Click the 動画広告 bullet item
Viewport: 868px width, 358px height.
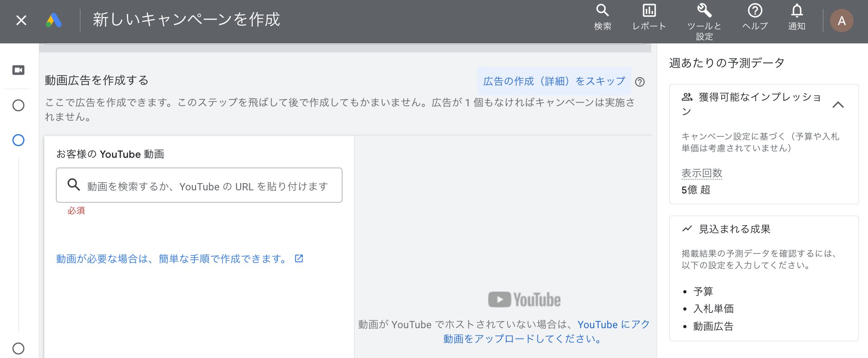pos(714,326)
